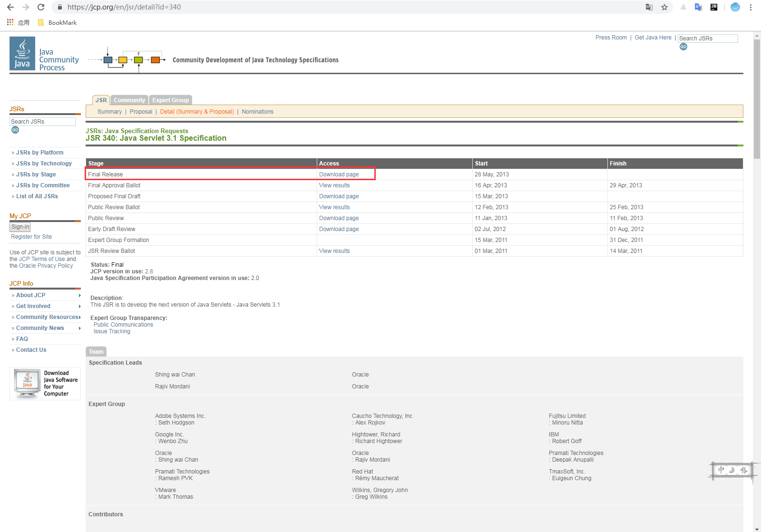761x532 pixels.
Task: Click the top Search JSRs input field
Action: click(708, 39)
